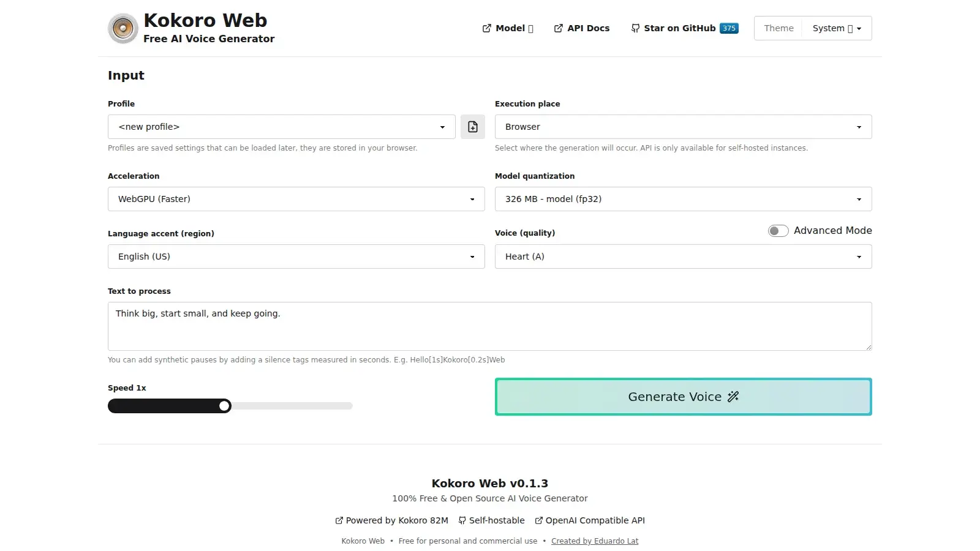Viewport: 980px width, 551px height.
Task: Open the theme mode selector showing System
Action: click(x=837, y=28)
